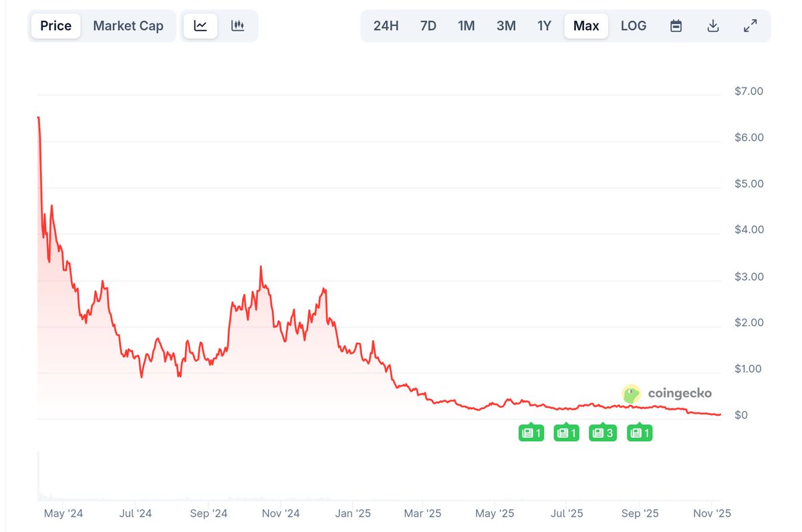
Task: Click the $3.00 axis label
Action: (749, 277)
